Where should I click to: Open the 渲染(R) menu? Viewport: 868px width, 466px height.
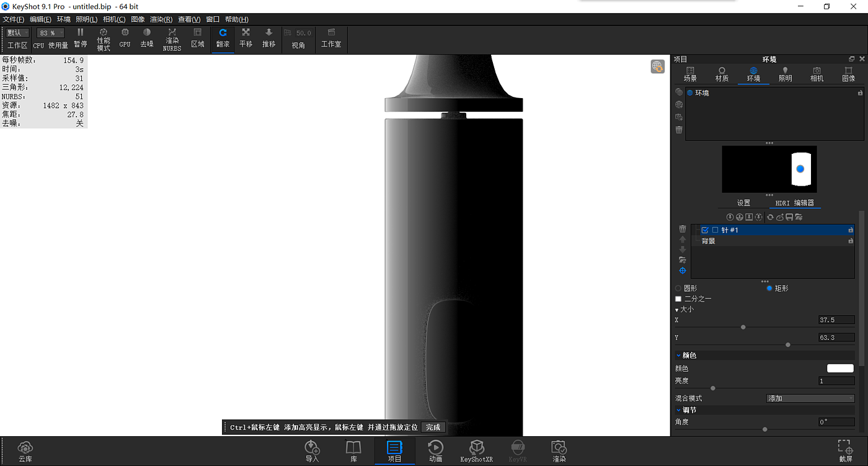click(x=161, y=19)
